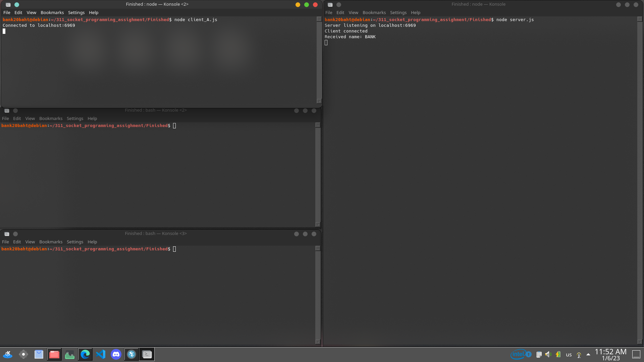Screen dimensions: 644x362
Task: Open the volume control tray icon
Action: point(548,355)
